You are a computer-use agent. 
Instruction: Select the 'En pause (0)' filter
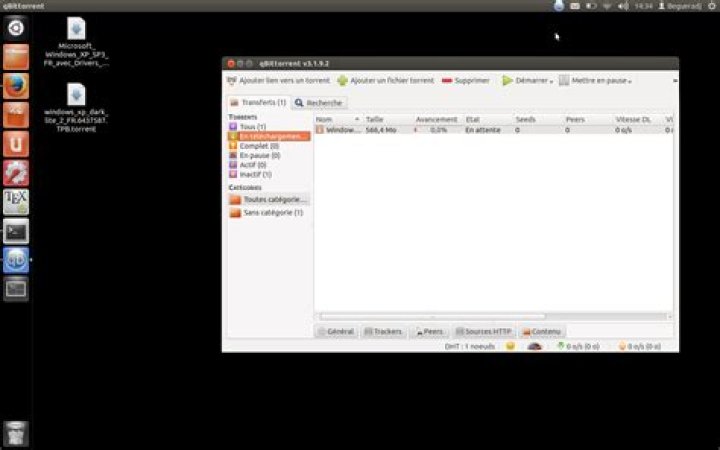click(269, 155)
